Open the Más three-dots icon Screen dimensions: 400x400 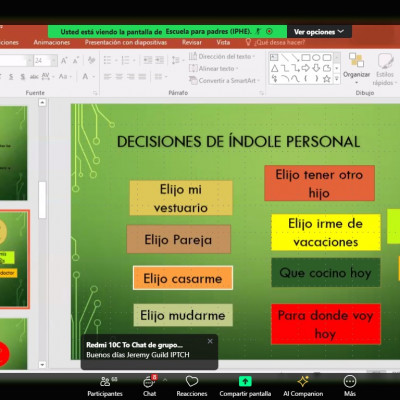coord(350,381)
